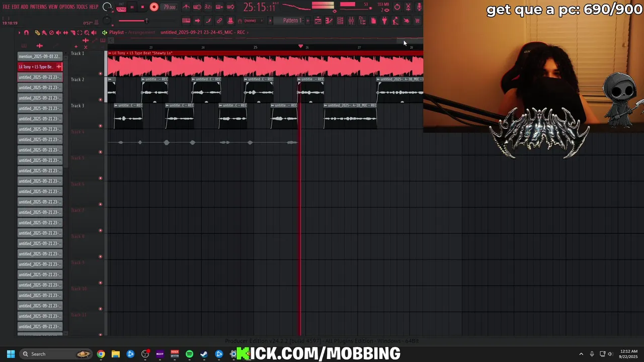The image size is (644, 362).
Task: Open the Playlist window icon
Action: point(318,21)
